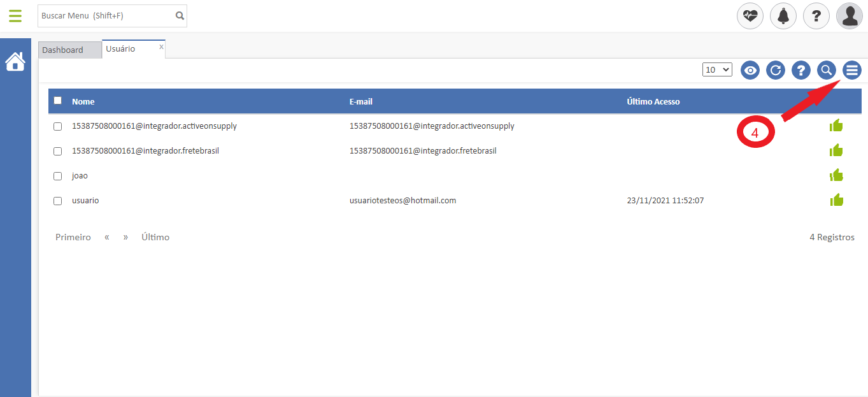Tick the checkbox for usuario row
This screenshot has height=397, width=868.
58,201
